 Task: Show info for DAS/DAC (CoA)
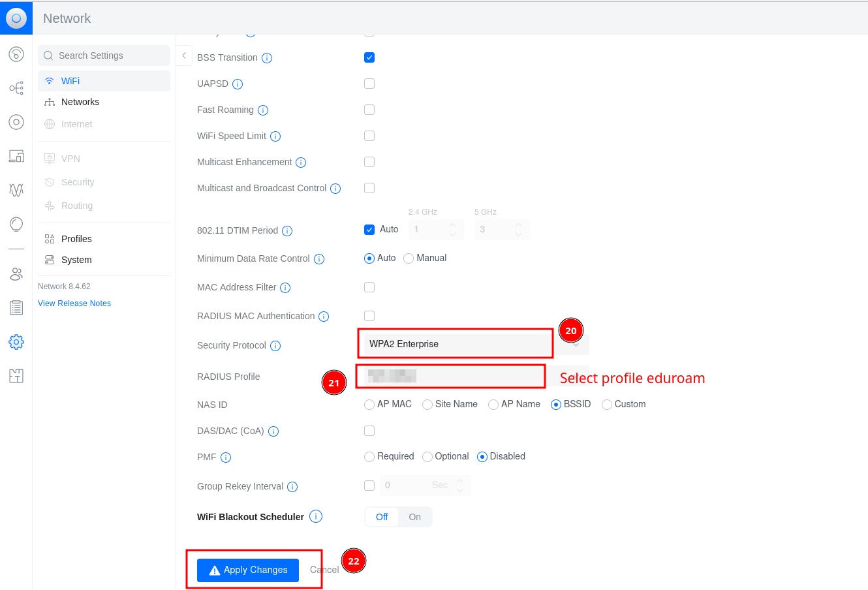pos(273,431)
